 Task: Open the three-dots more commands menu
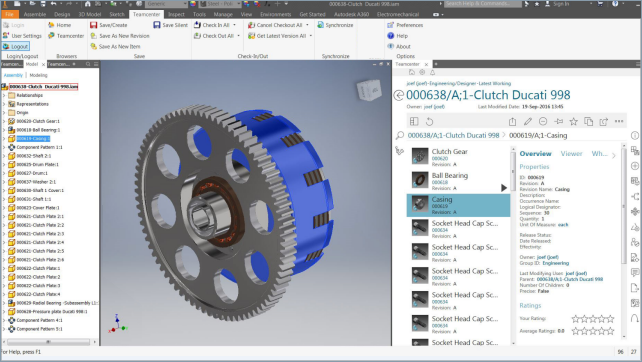pos(619,122)
